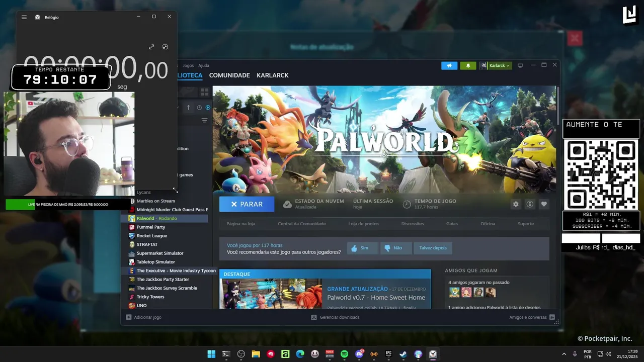Enter Big Picture mode icon in Steam
Viewport: 644px width, 362px height.
click(x=520, y=65)
